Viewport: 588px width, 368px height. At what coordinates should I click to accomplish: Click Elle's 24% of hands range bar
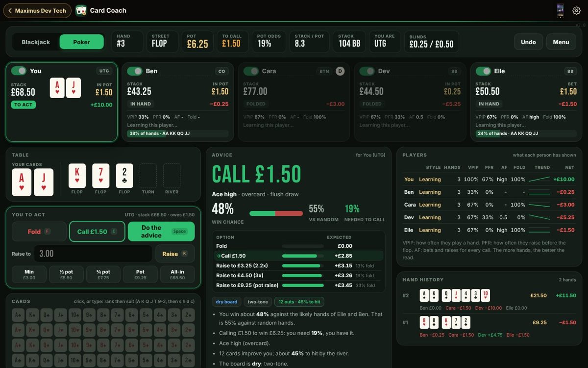tap(526, 133)
